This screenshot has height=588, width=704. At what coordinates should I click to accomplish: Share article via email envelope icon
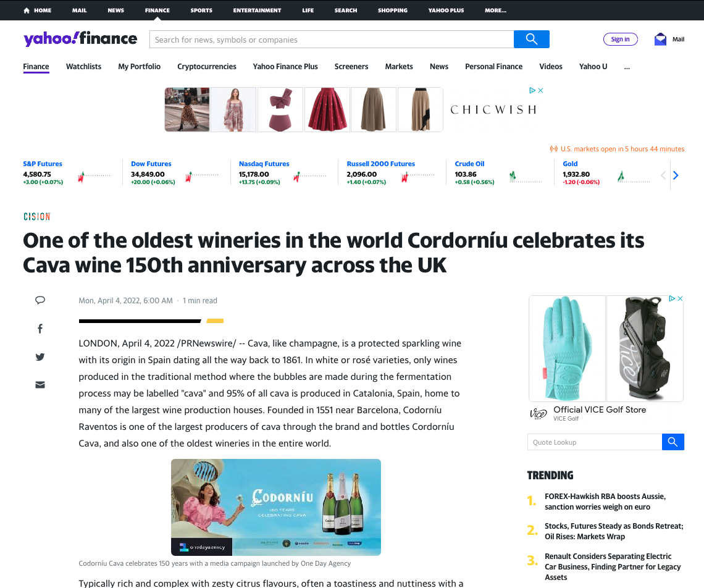click(40, 385)
